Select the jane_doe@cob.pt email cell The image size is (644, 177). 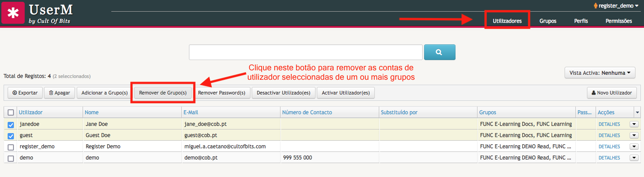(231, 124)
